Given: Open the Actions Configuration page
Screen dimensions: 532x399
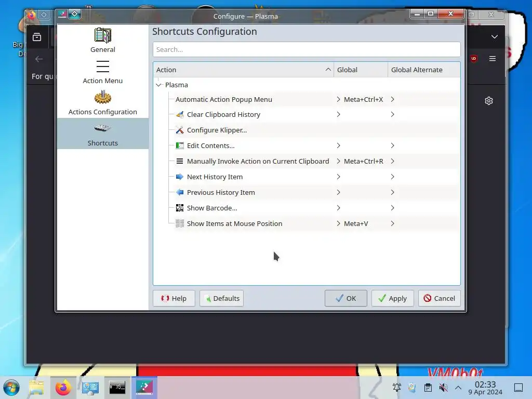Looking at the screenshot, I should (102, 103).
